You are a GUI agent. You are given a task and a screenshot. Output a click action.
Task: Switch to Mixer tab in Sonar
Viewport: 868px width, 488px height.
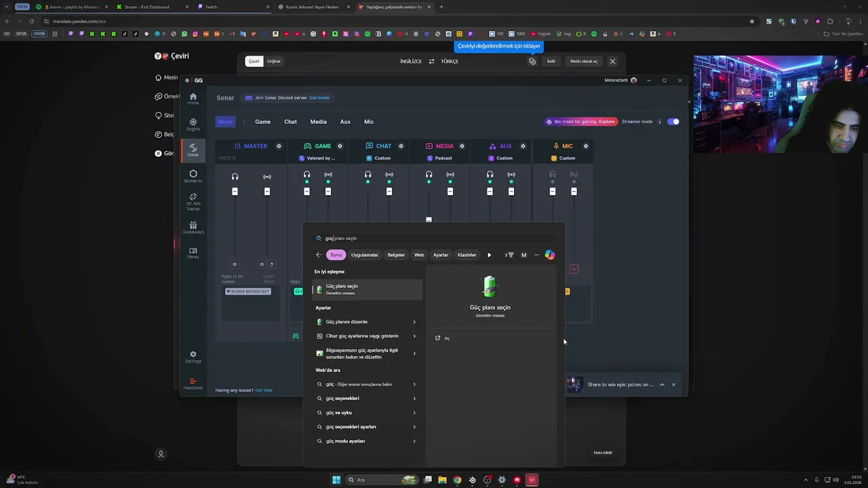[x=225, y=122]
